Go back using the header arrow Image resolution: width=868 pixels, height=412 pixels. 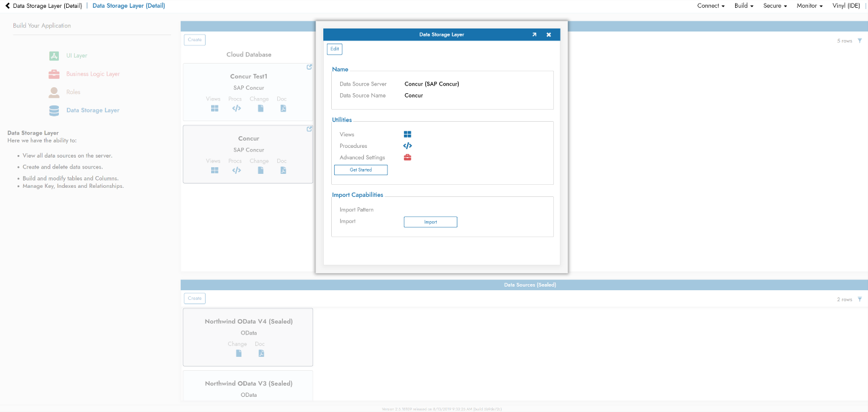pos(7,6)
